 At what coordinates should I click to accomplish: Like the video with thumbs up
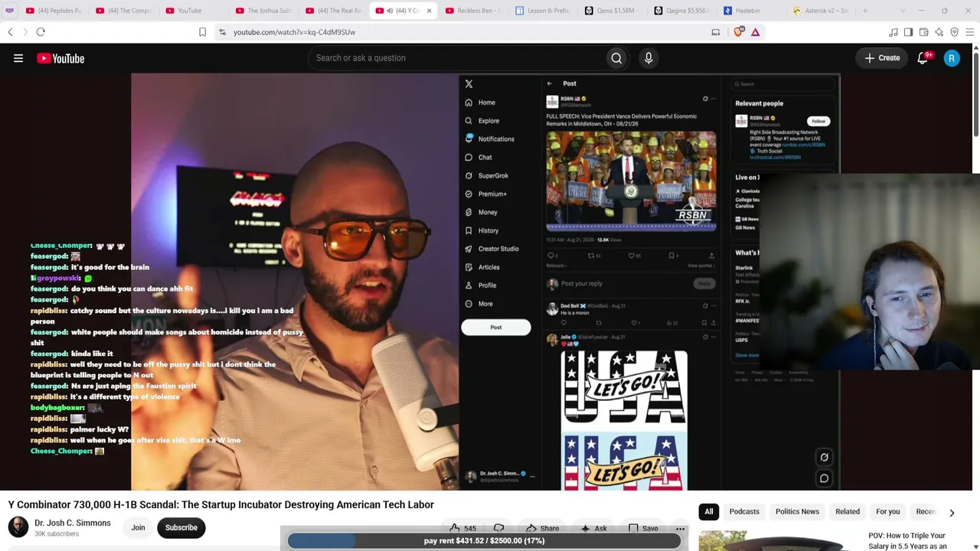click(463, 528)
